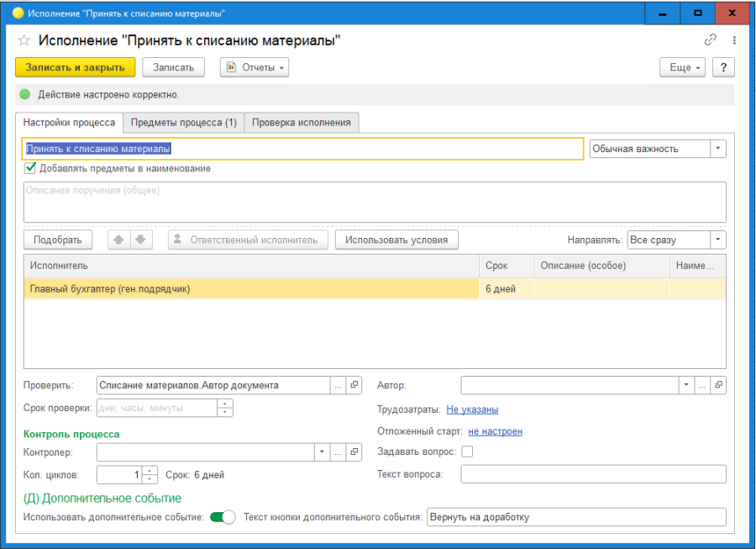Open the Проверка исполнения tab

[x=302, y=123]
